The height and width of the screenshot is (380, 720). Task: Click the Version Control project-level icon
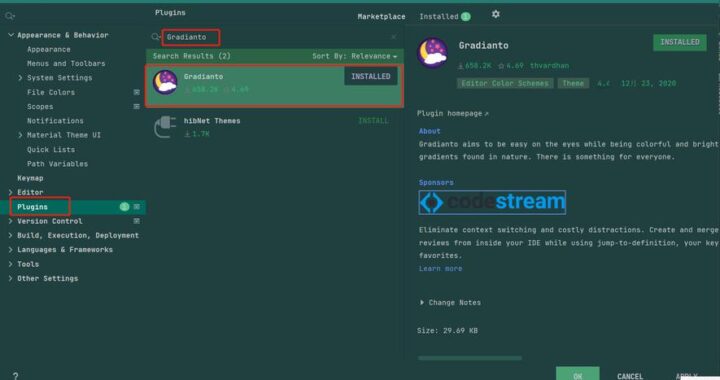(136, 221)
